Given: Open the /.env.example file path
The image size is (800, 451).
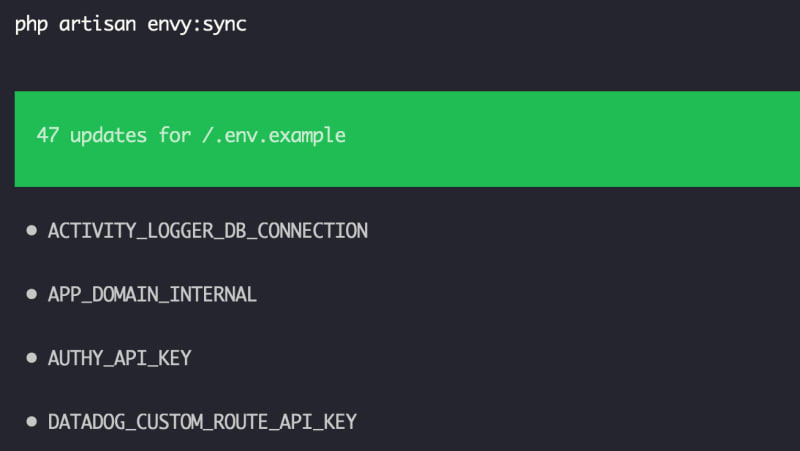Looking at the screenshot, I should coord(274,135).
